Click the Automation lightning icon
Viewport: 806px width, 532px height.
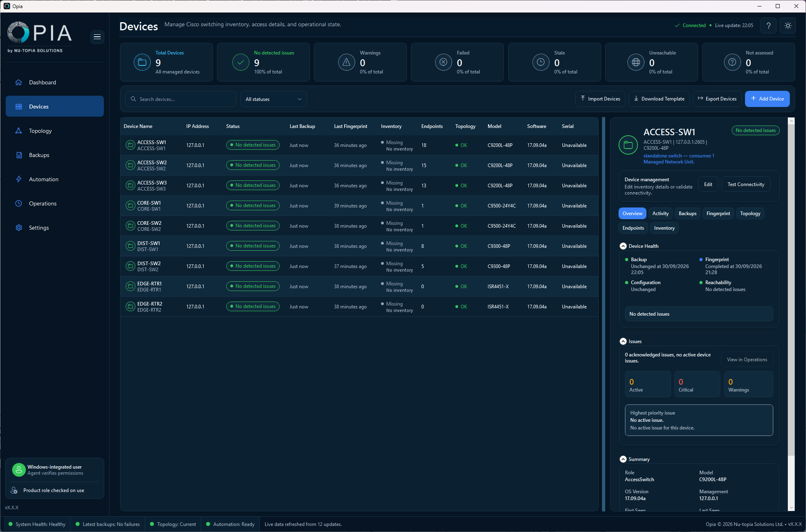pos(19,179)
